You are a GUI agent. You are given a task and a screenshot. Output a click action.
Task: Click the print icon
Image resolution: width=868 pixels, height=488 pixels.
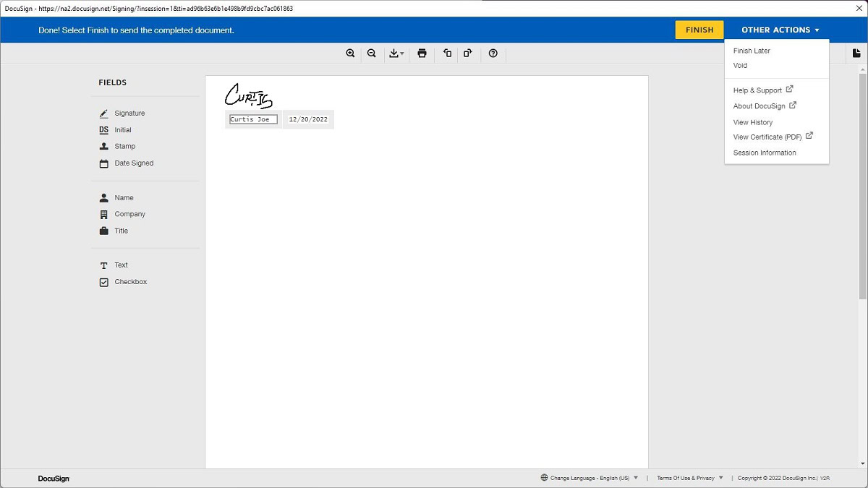click(422, 53)
